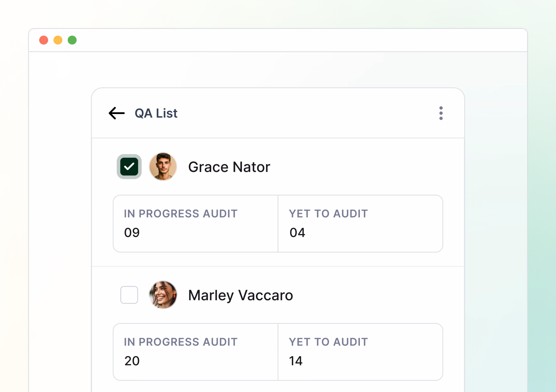The width and height of the screenshot is (556, 392).
Task: Click Grace Nator's yet-to-audit count 04
Action: (297, 233)
